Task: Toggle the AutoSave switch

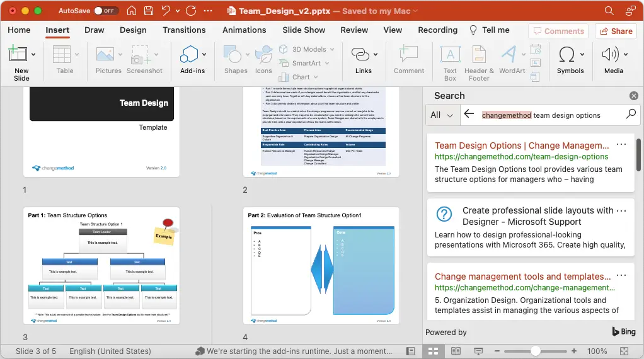Action: pos(106,11)
